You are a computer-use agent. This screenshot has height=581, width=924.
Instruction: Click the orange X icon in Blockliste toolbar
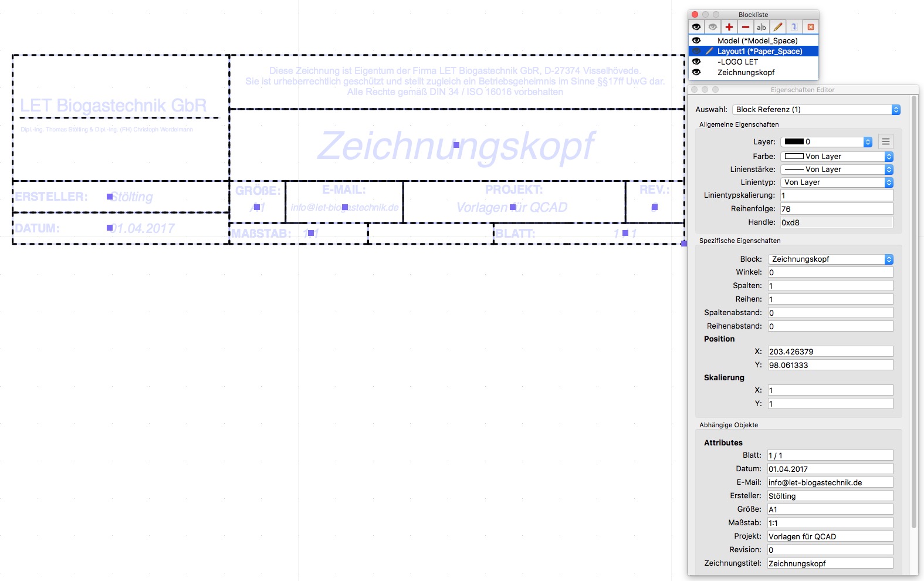coord(810,27)
